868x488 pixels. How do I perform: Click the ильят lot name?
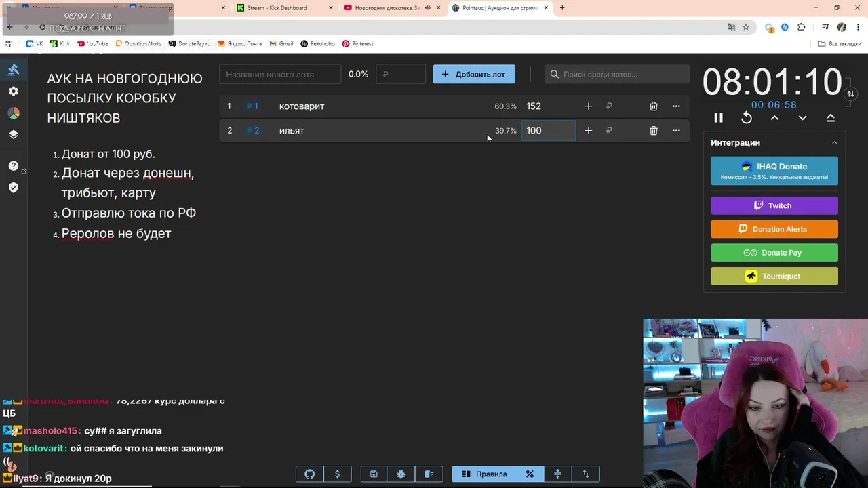tap(292, 131)
